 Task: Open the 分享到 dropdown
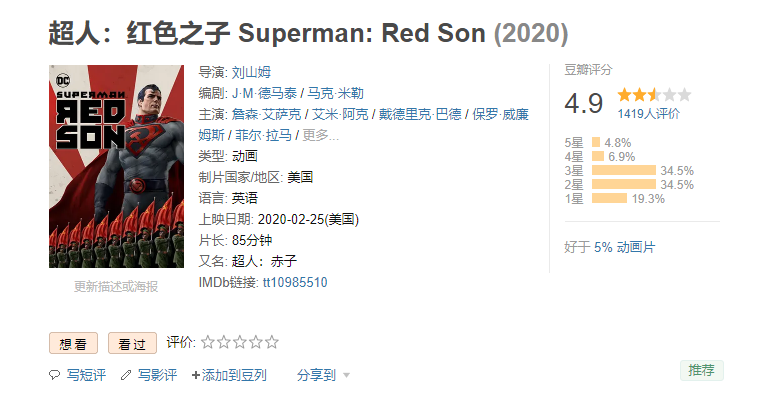click(x=323, y=375)
